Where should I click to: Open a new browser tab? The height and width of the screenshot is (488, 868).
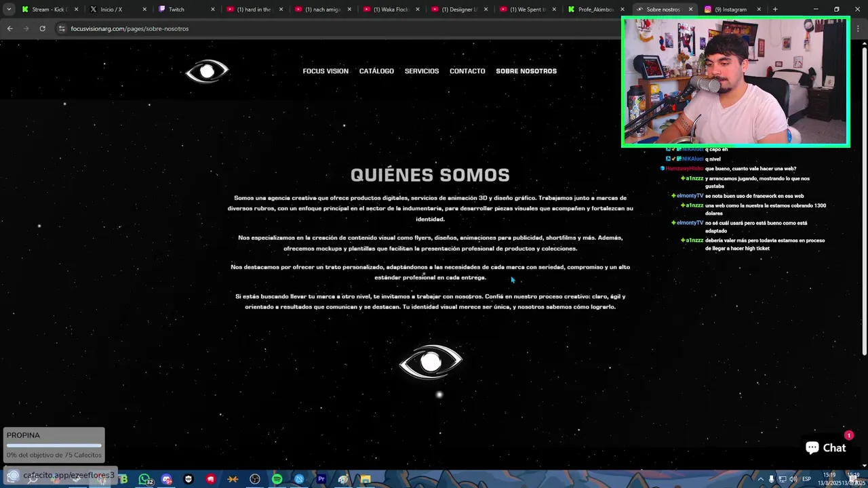click(775, 9)
